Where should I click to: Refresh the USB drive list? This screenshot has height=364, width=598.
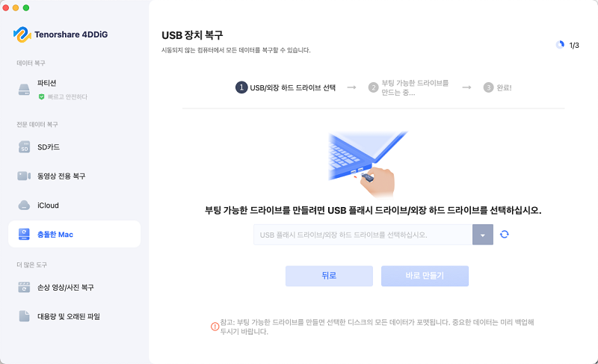click(x=504, y=234)
